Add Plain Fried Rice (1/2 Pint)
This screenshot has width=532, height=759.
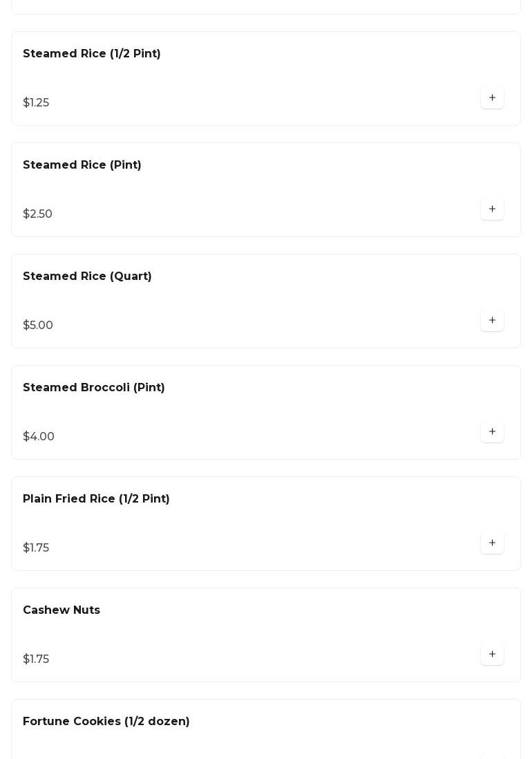[x=492, y=543]
